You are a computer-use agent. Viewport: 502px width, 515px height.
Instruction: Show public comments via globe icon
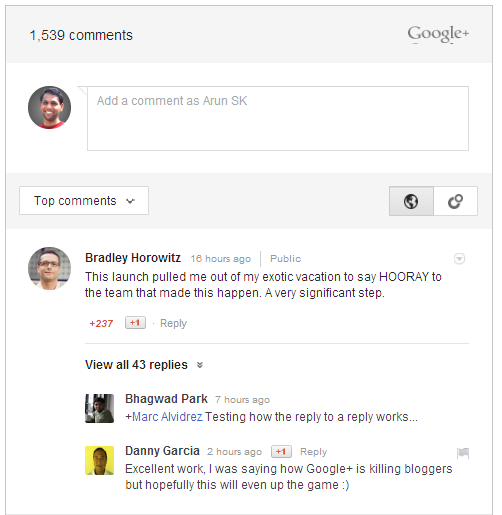click(411, 201)
